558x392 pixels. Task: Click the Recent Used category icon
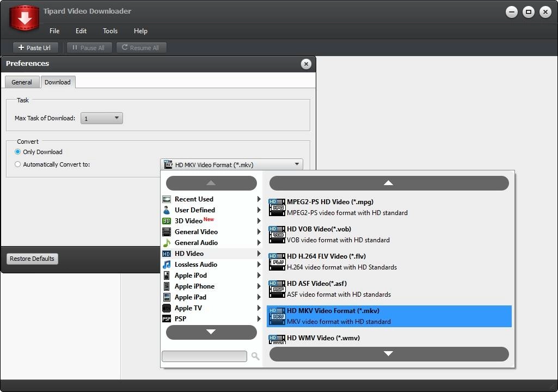167,199
